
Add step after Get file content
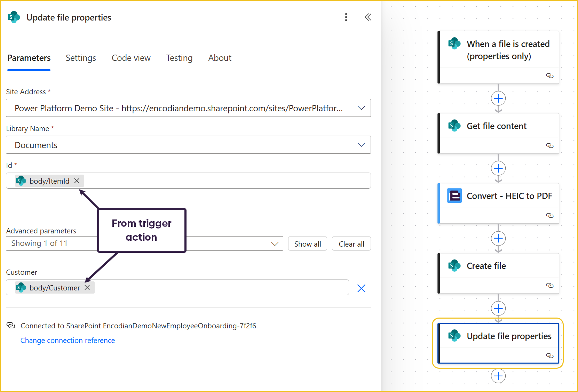[498, 169]
